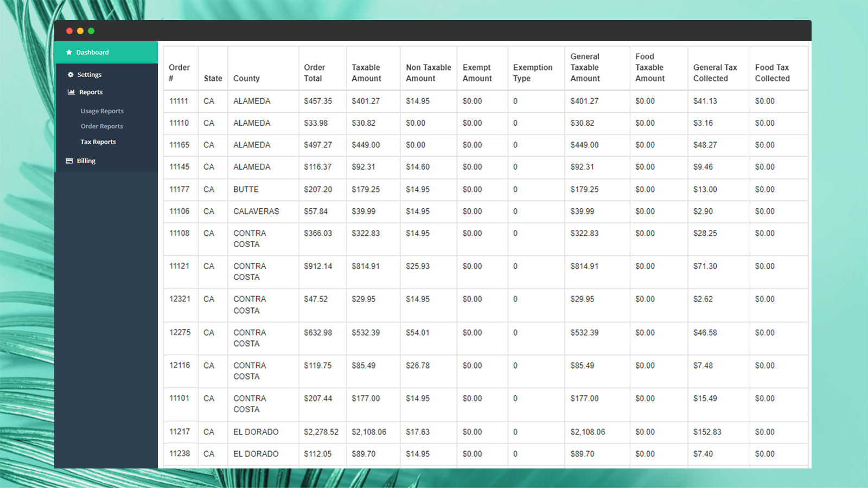
Task: Click general tax collected $2.90
Action: [x=703, y=211]
